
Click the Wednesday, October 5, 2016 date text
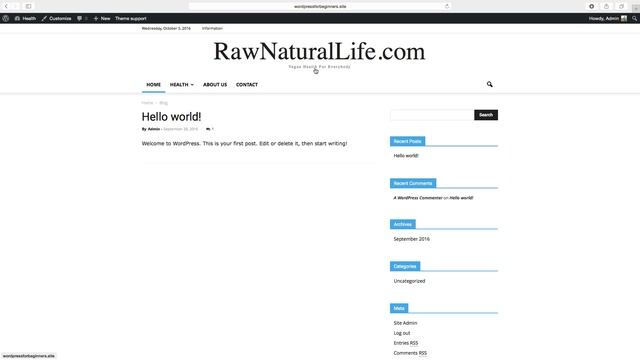(x=166, y=29)
